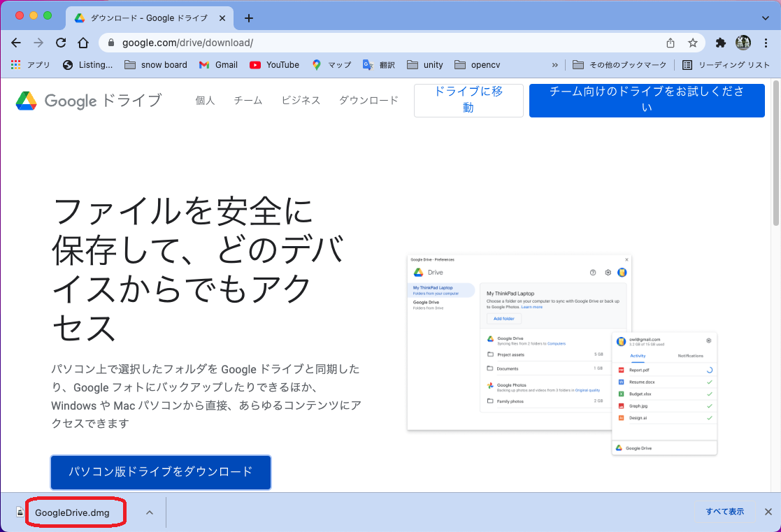Open the Gmail bookmark
This screenshot has width=781, height=532.
[218, 65]
